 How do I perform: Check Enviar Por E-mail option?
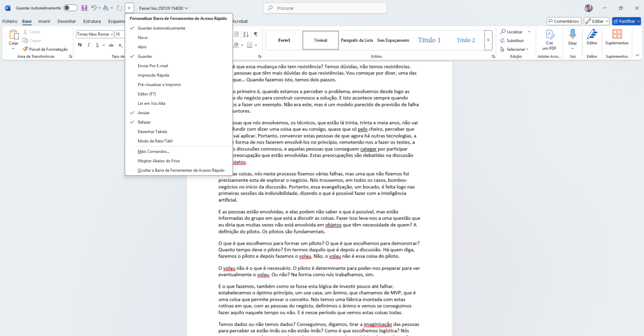179,66
